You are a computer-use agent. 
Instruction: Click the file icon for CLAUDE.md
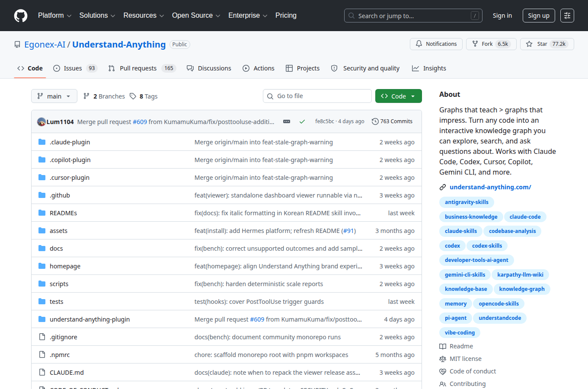42,372
